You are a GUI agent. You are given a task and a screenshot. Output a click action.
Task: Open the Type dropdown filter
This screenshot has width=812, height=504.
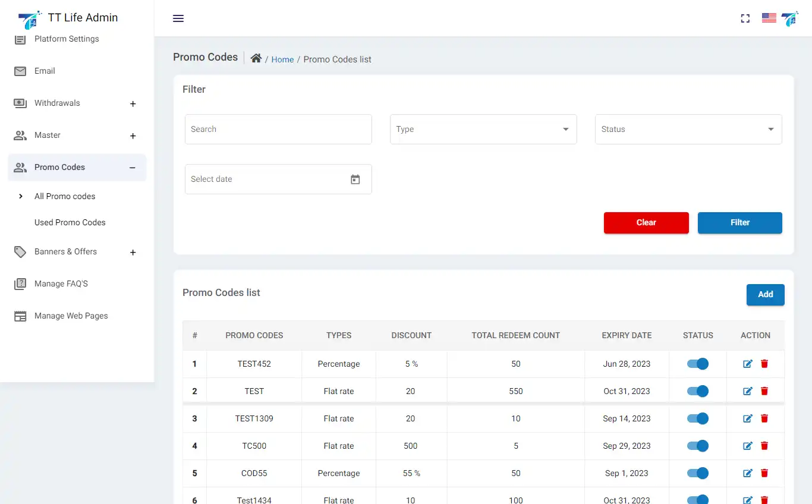tap(483, 130)
